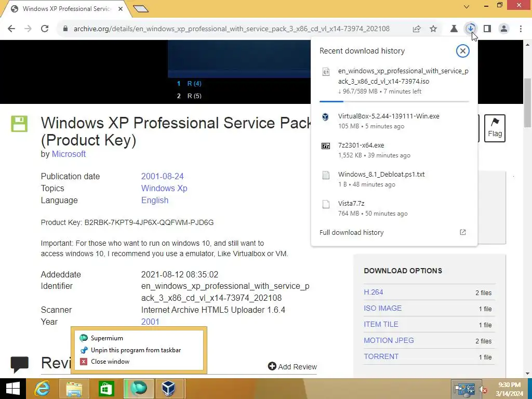Click the scrollbar down arrow
This screenshot has width=532, height=399.
[x=528, y=374]
